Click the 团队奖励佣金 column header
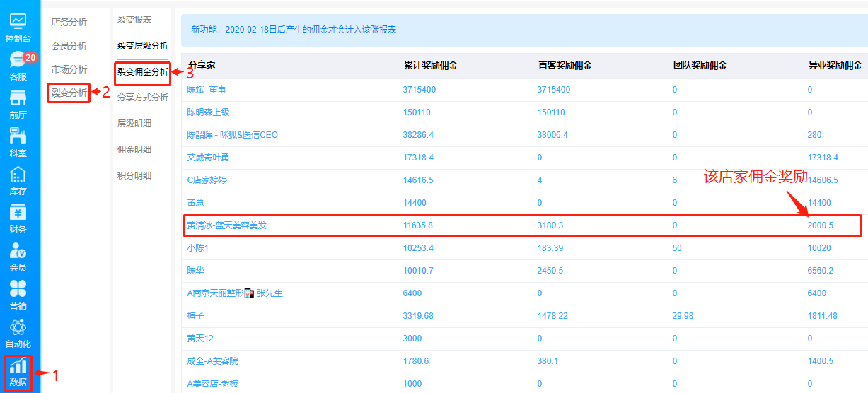 (x=700, y=66)
